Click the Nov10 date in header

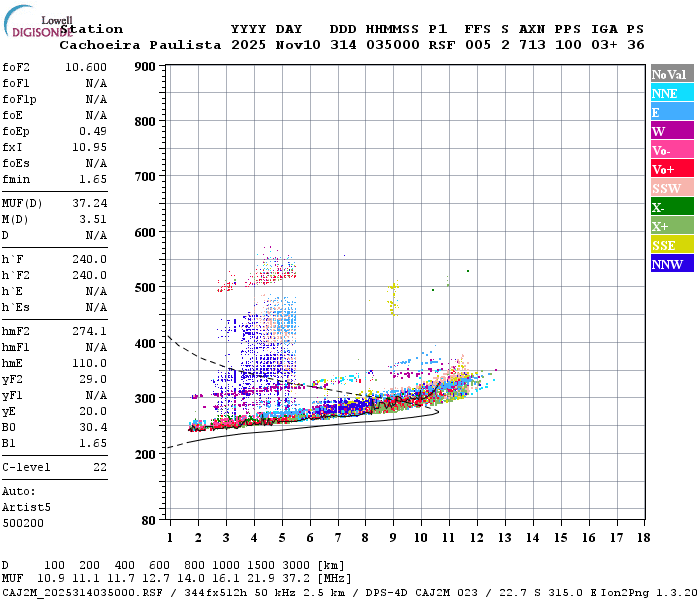[x=298, y=45]
